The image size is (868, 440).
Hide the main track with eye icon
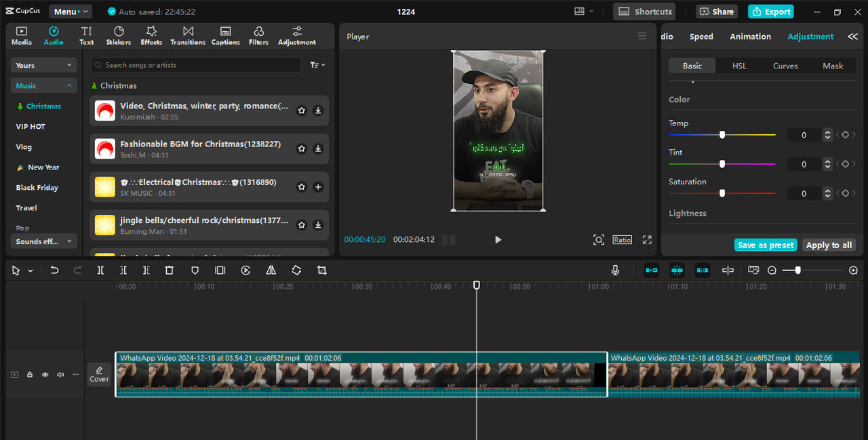pos(45,374)
